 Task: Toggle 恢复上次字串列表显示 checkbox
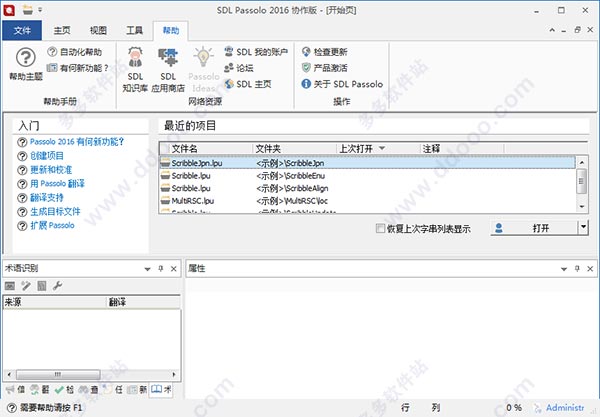coord(380,228)
